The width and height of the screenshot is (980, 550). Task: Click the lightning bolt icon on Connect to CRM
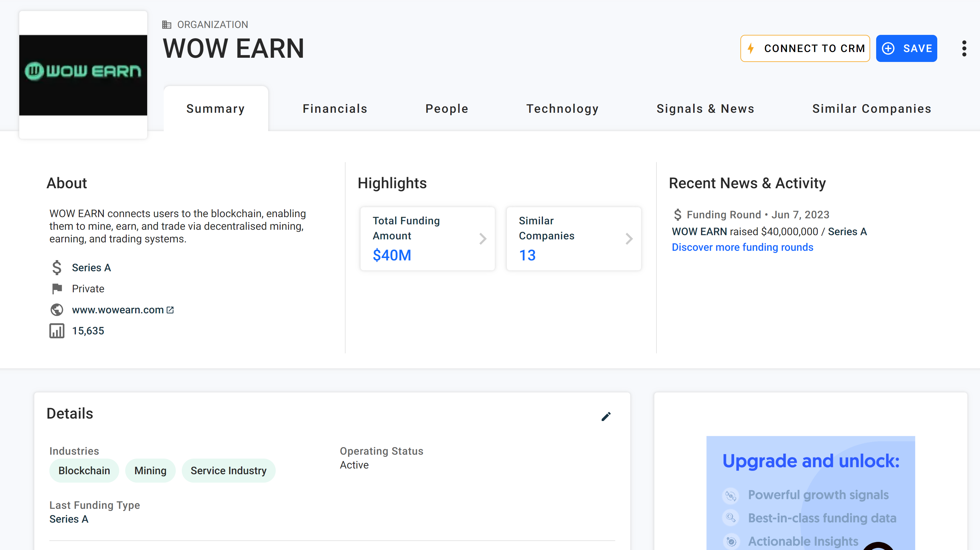pos(751,48)
